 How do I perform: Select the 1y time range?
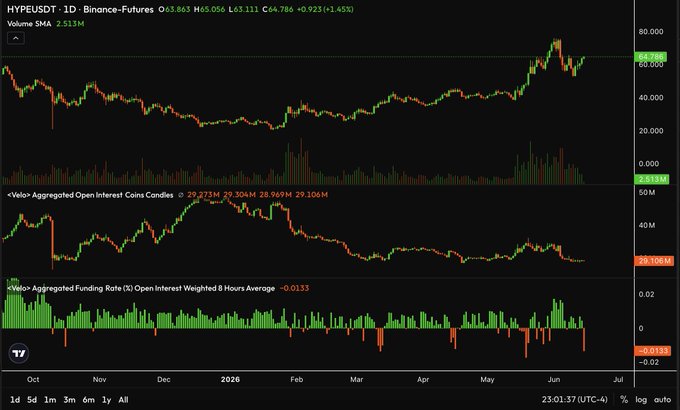click(x=106, y=400)
